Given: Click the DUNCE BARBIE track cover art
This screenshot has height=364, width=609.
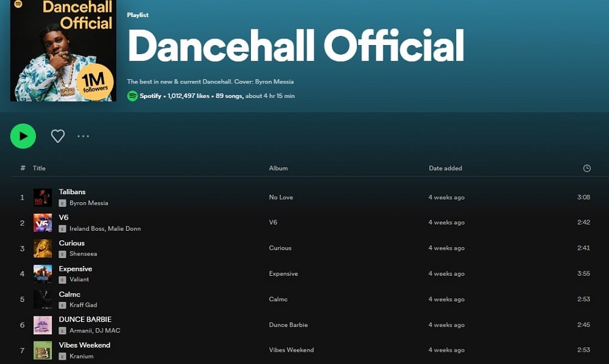Looking at the screenshot, I should point(43,325).
